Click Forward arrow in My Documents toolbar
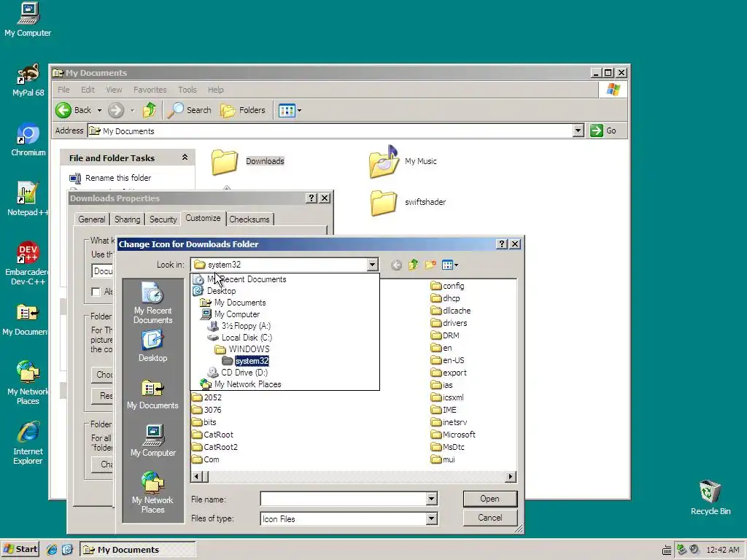Image resolution: width=747 pixels, height=560 pixels. point(116,110)
